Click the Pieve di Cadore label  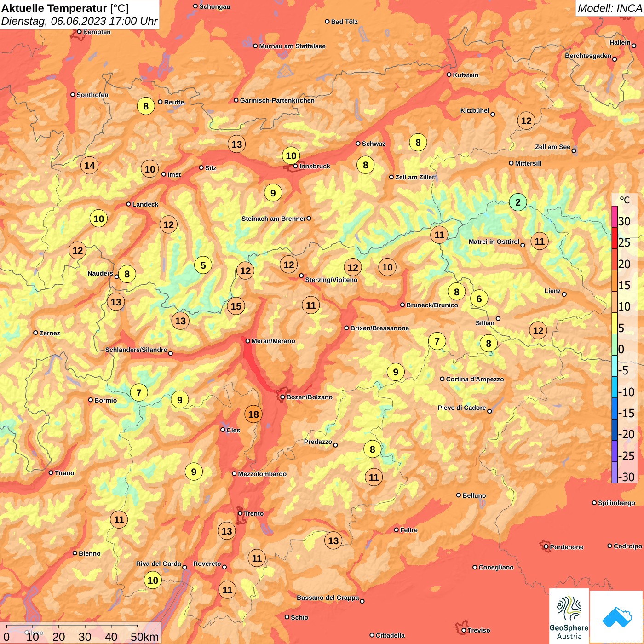point(462,408)
